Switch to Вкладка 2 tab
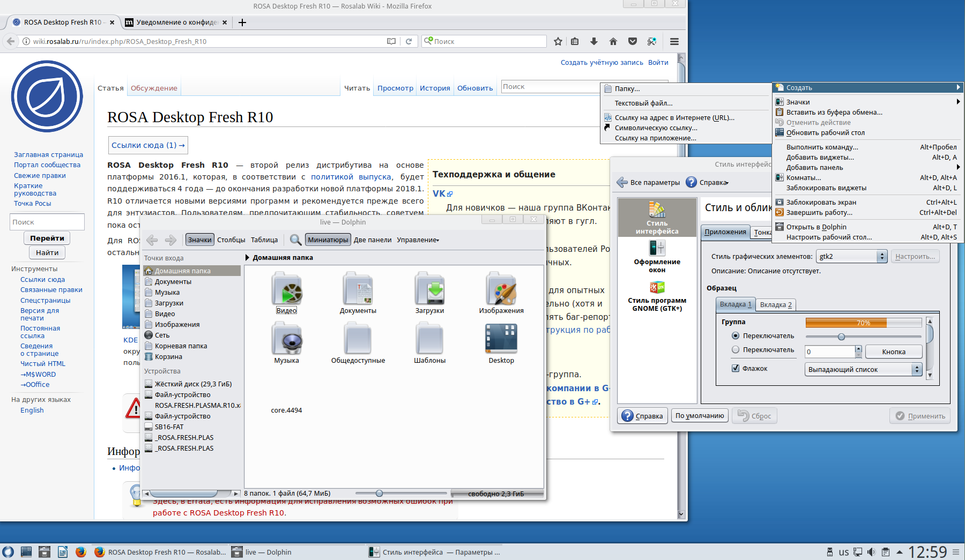Image resolution: width=965 pixels, height=560 pixels. (x=776, y=305)
